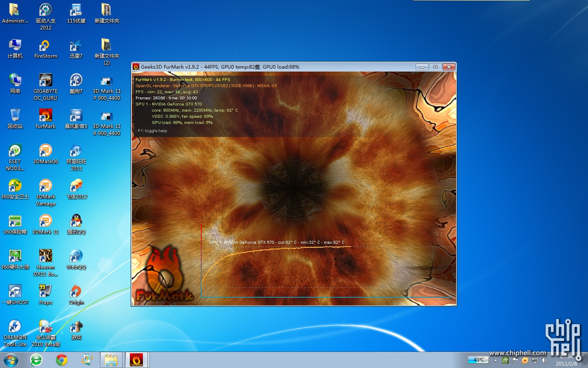Launch Google Chrome from taskbar
Screen dimensions: 588x368
click(x=62, y=360)
